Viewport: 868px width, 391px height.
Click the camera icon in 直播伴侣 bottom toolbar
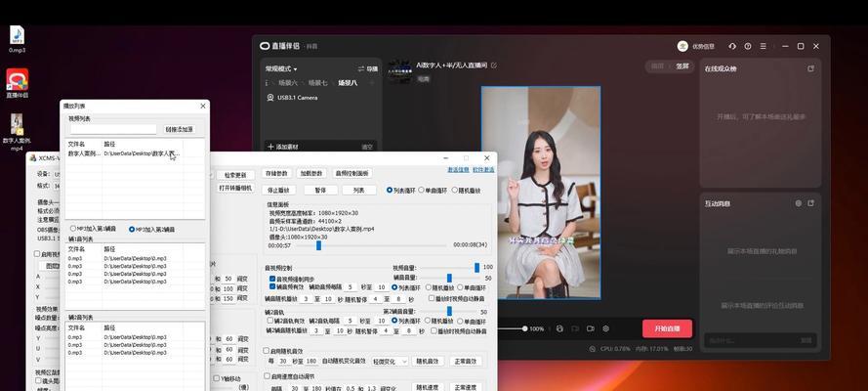[590, 328]
